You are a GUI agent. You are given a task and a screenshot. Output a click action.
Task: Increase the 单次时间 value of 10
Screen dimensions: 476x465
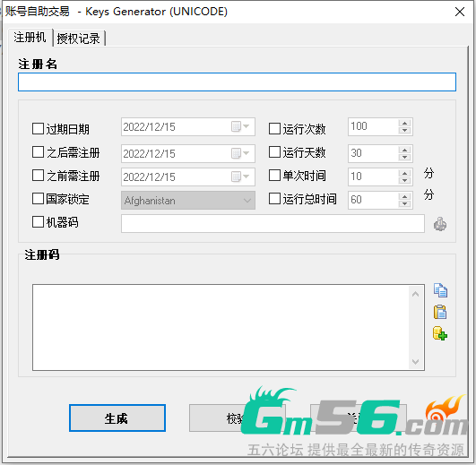coord(404,173)
